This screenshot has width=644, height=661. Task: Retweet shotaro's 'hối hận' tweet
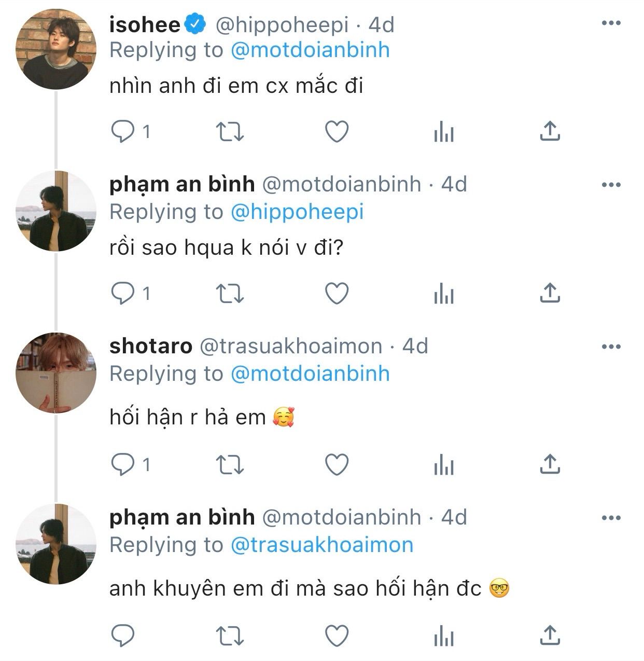(229, 465)
